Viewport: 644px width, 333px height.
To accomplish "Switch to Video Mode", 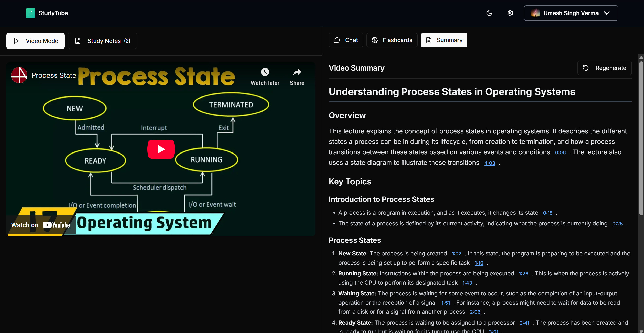I will pyautogui.click(x=35, y=40).
